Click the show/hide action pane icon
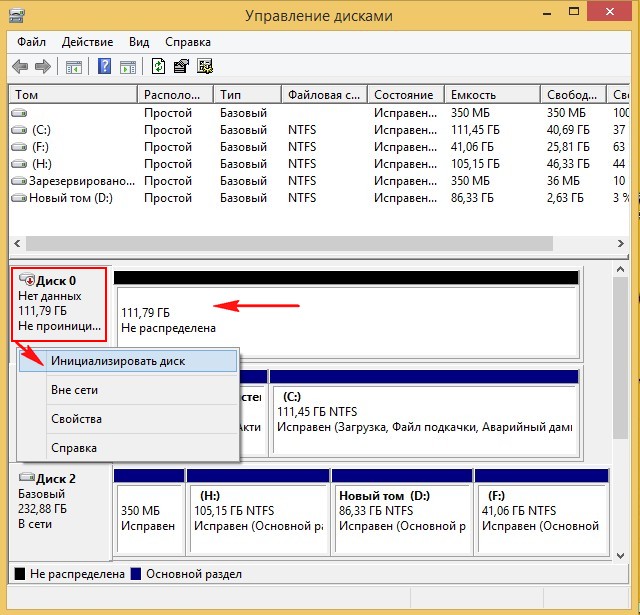640x615 pixels. point(127,67)
